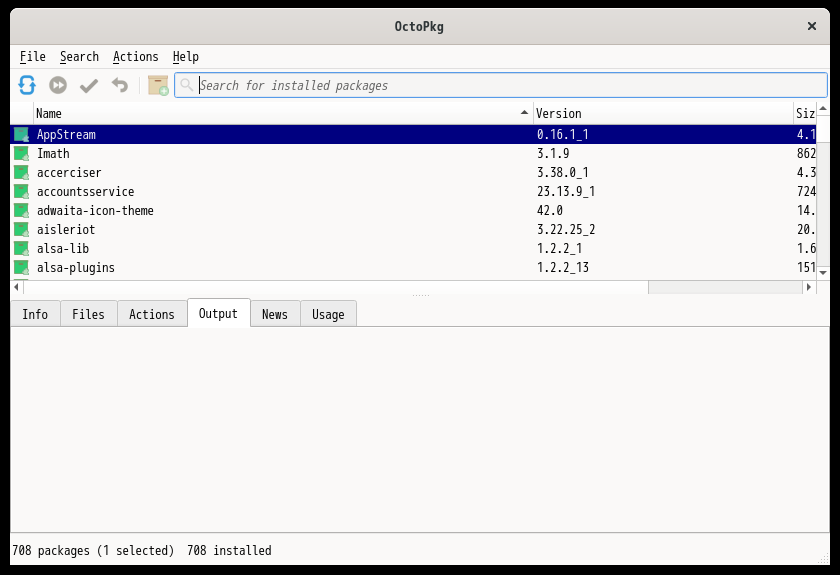
Task: Open the Help menu
Action: tap(185, 56)
